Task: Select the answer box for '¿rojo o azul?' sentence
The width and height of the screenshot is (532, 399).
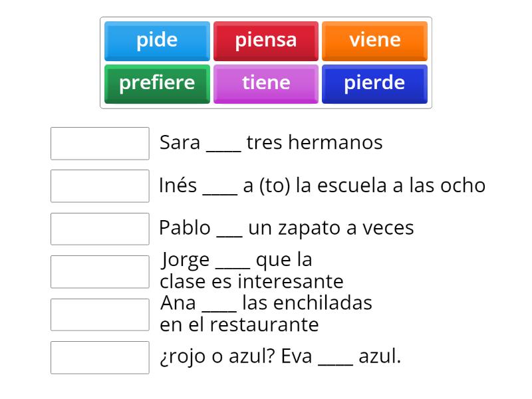Action: point(100,358)
